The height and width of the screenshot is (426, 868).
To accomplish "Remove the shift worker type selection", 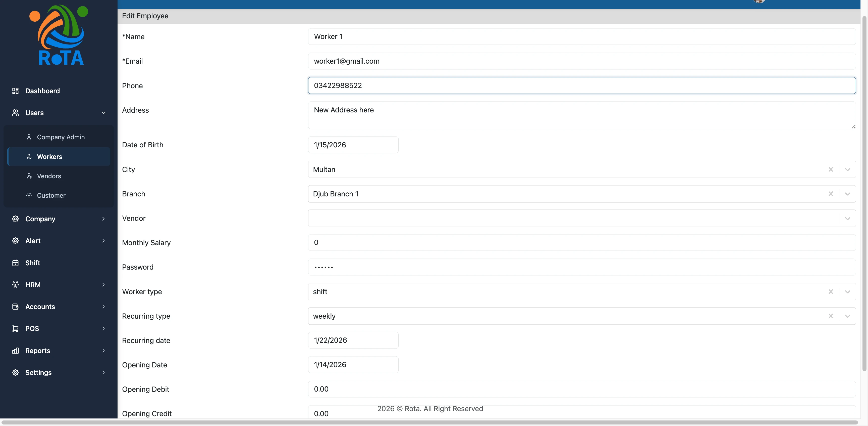I will pyautogui.click(x=830, y=292).
